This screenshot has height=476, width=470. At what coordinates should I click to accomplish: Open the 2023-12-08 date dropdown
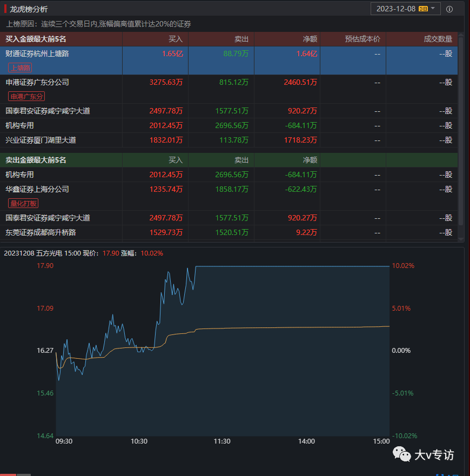click(x=405, y=9)
